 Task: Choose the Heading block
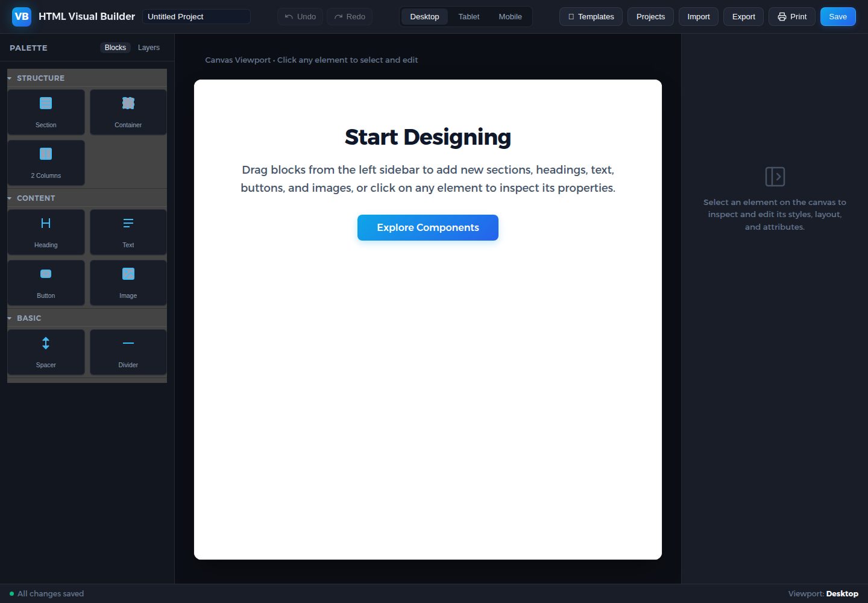point(46,232)
